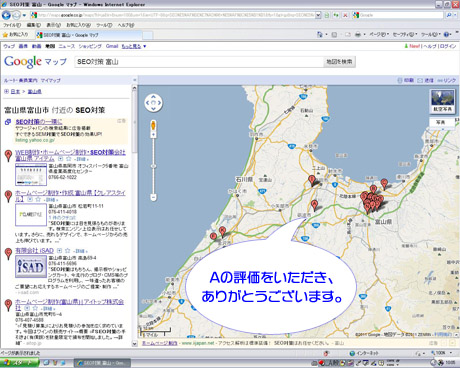This screenshot has width=460, height=368.
Task: Open the address bar history dropdown
Action: coord(318,15)
